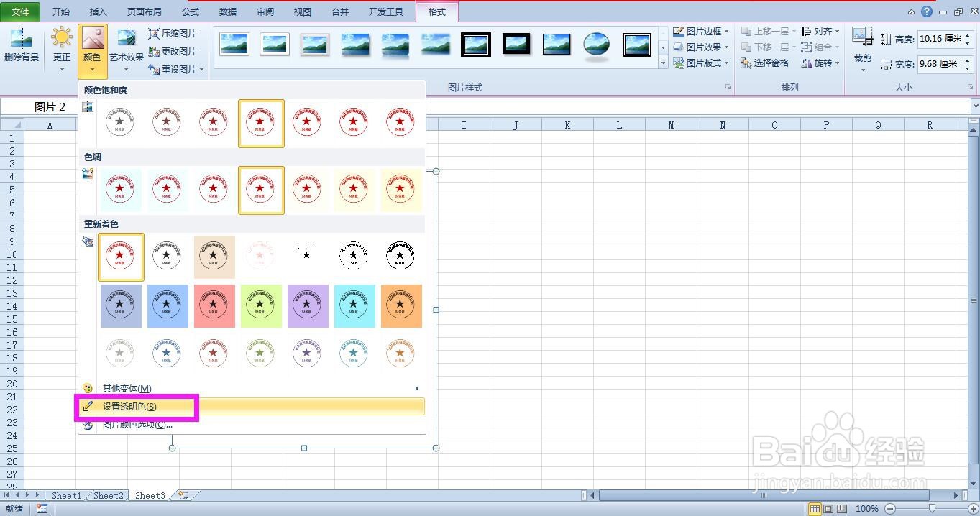980x516 pixels.
Task: Pick the warmest yellow color tone preset
Action: pyautogui.click(x=400, y=190)
